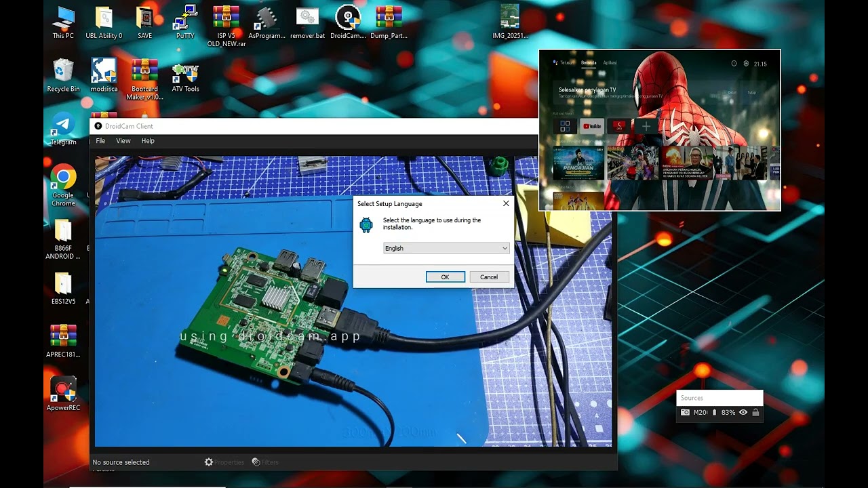
Task: Select the DroidCam installer desktop icon
Action: coord(348,22)
